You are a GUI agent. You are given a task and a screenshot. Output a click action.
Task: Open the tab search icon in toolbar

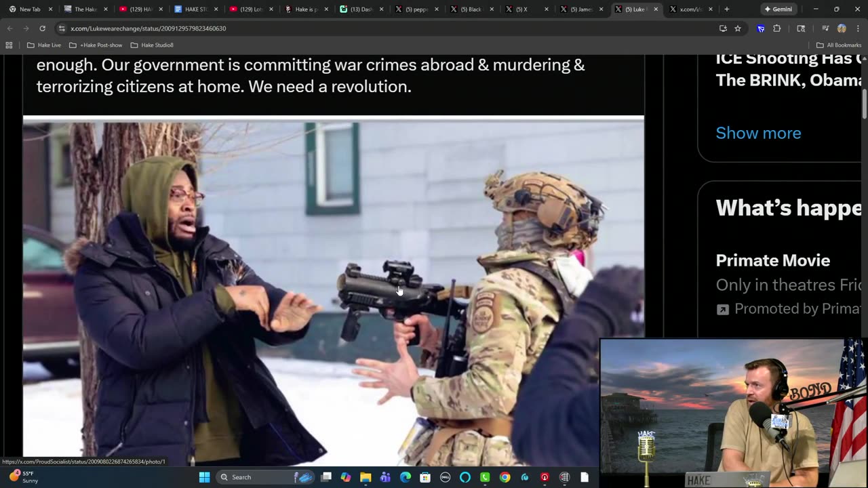pyautogui.click(x=801, y=28)
